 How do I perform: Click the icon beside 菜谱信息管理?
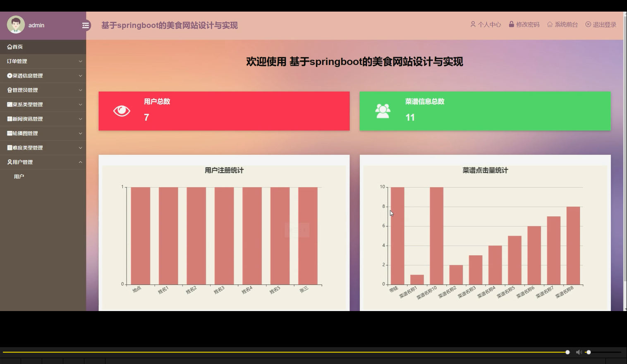[x=10, y=76]
